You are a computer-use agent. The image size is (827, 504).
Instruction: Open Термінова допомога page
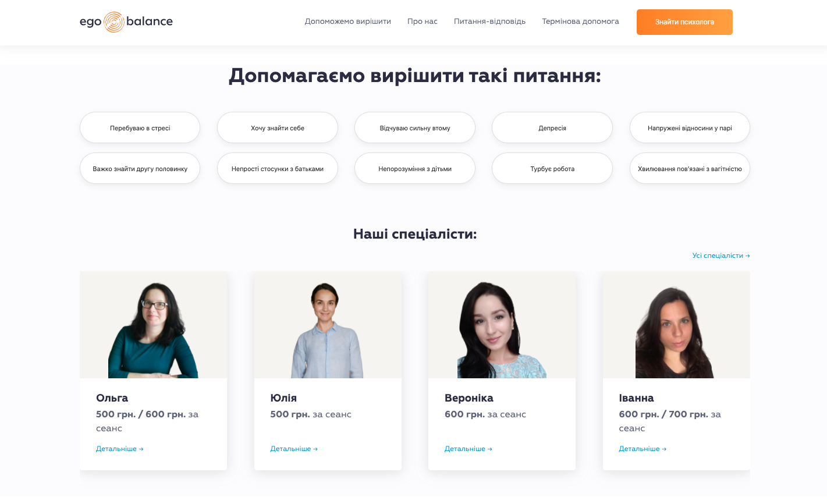click(x=580, y=22)
